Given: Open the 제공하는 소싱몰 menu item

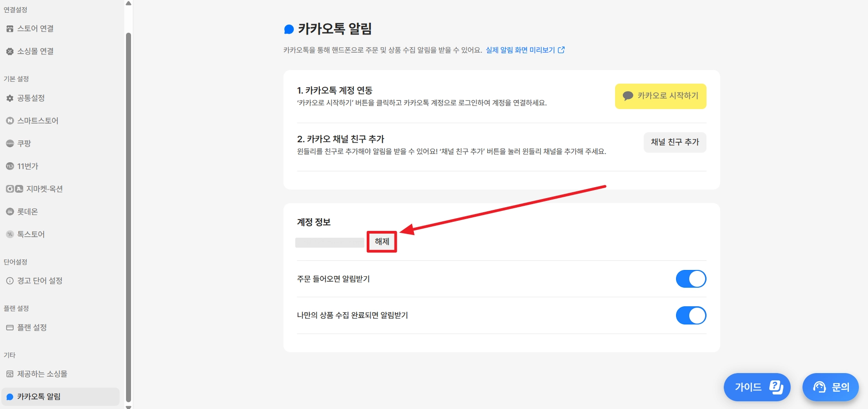Looking at the screenshot, I should 61,374.
